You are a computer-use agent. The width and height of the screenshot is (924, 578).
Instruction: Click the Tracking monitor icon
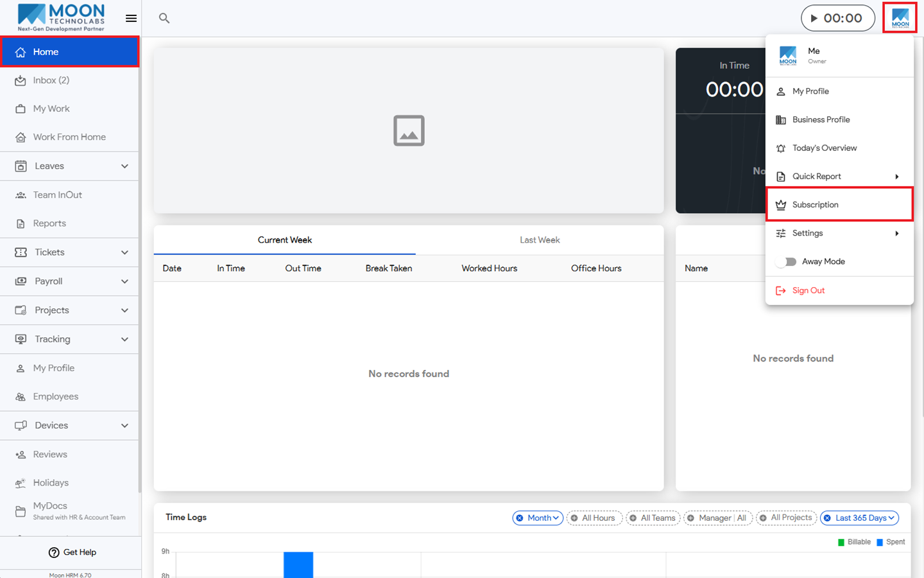[21, 339]
